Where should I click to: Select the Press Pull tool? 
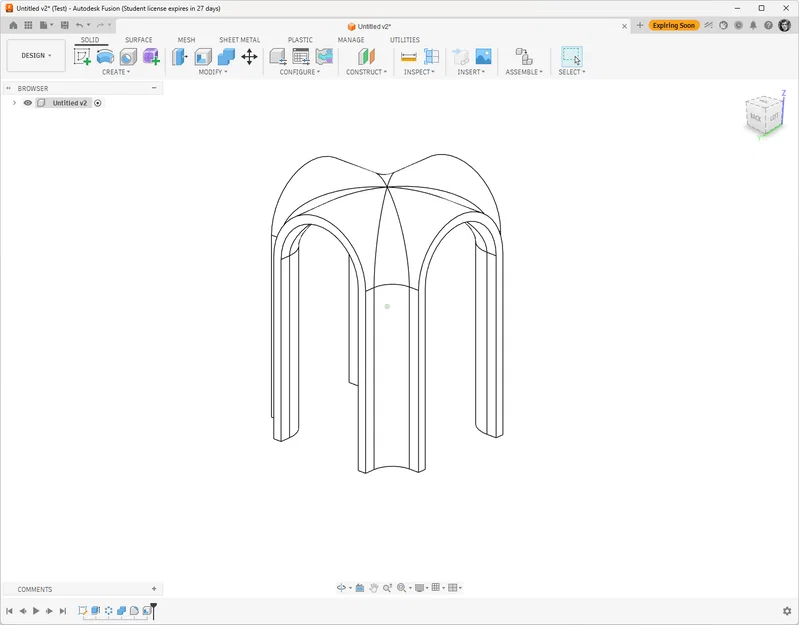coord(179,57)
